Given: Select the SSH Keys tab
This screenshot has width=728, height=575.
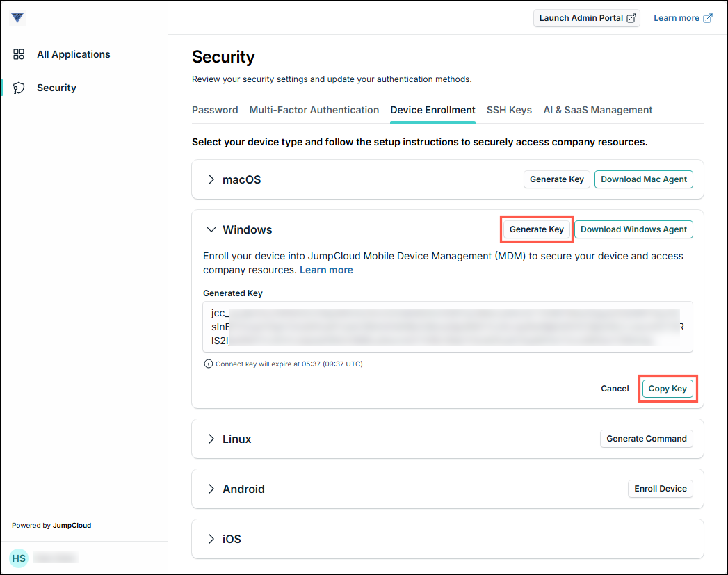Looking at the screenshot, I should pos(509,110).
